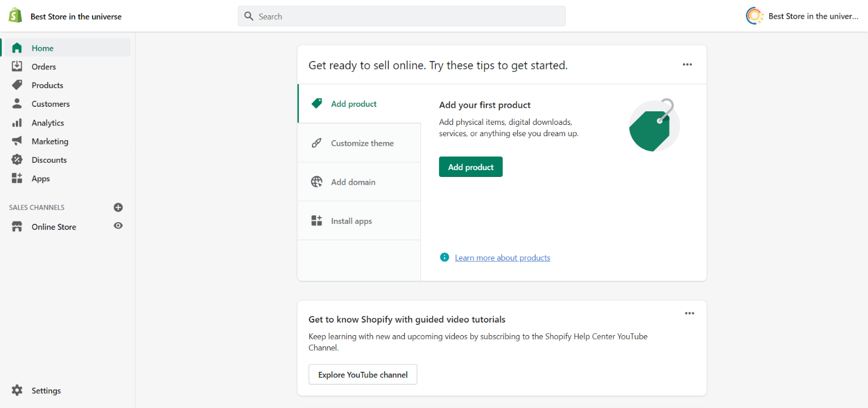Open Apps from the sidebar
The height and width of the screenshot is (408, 868).
click(x=41, y=179)
